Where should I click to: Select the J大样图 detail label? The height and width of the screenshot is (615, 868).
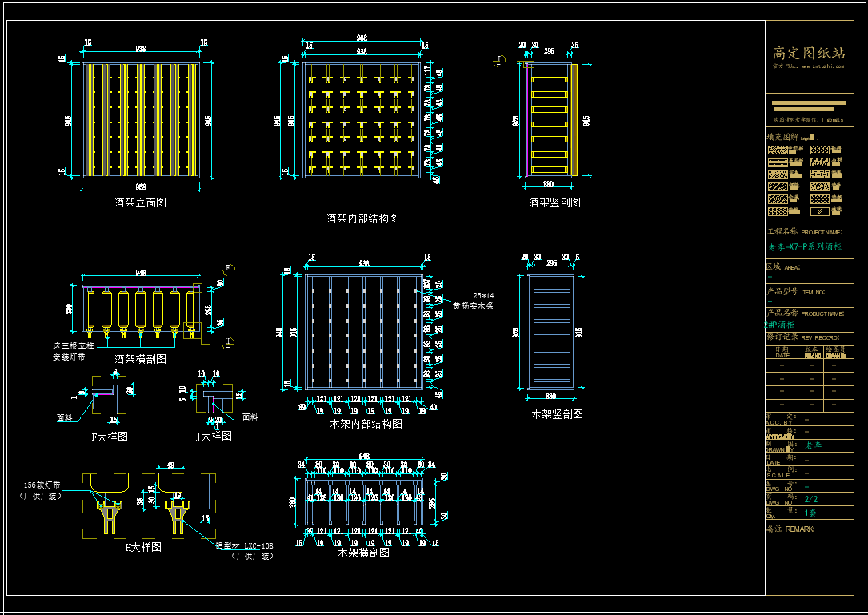214,436
